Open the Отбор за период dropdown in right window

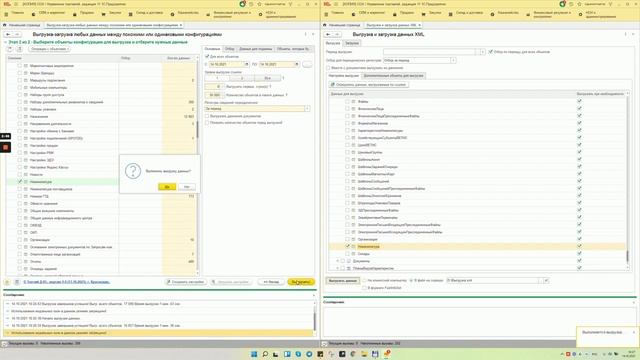pyautogui.click(x=453, y=60)
